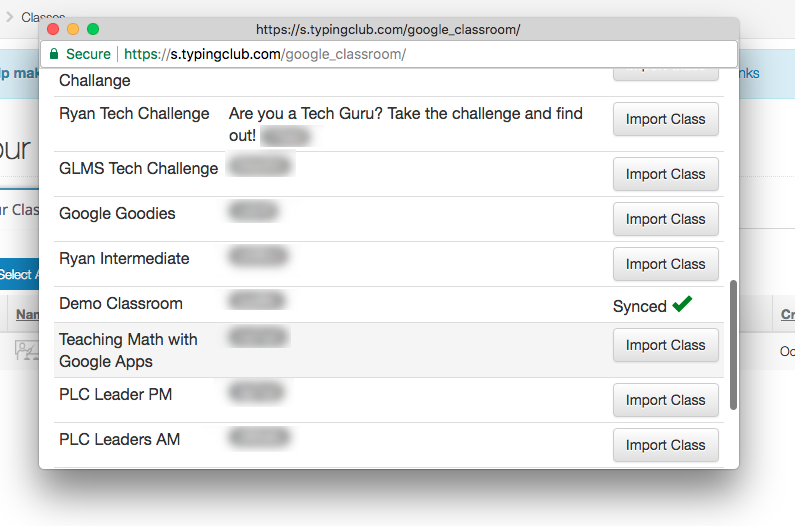Import the Ryan Tech Challenge class
This screenshot has height=526, width=795.
click(665, 119)
